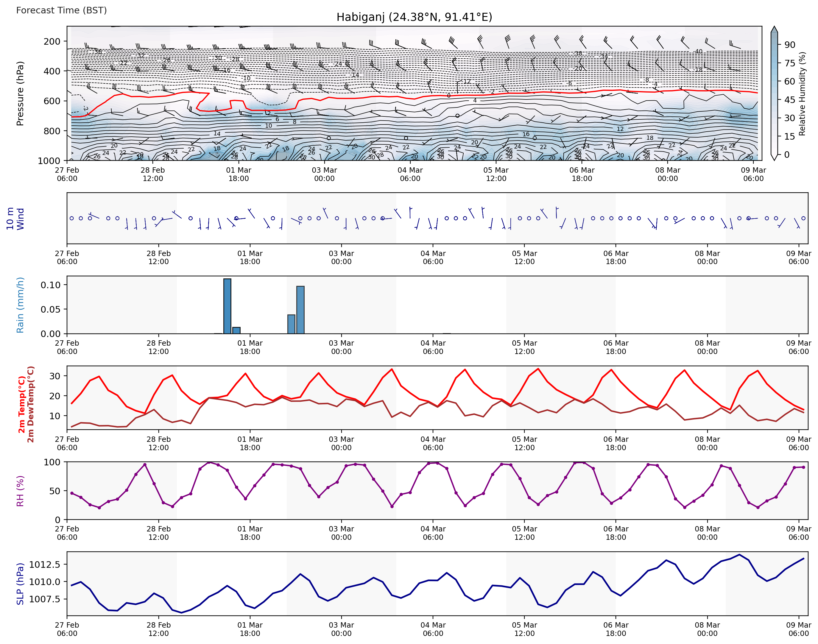
Task: Click the second tallest rain bar before 03 Mar
Action: pos(300,310)
